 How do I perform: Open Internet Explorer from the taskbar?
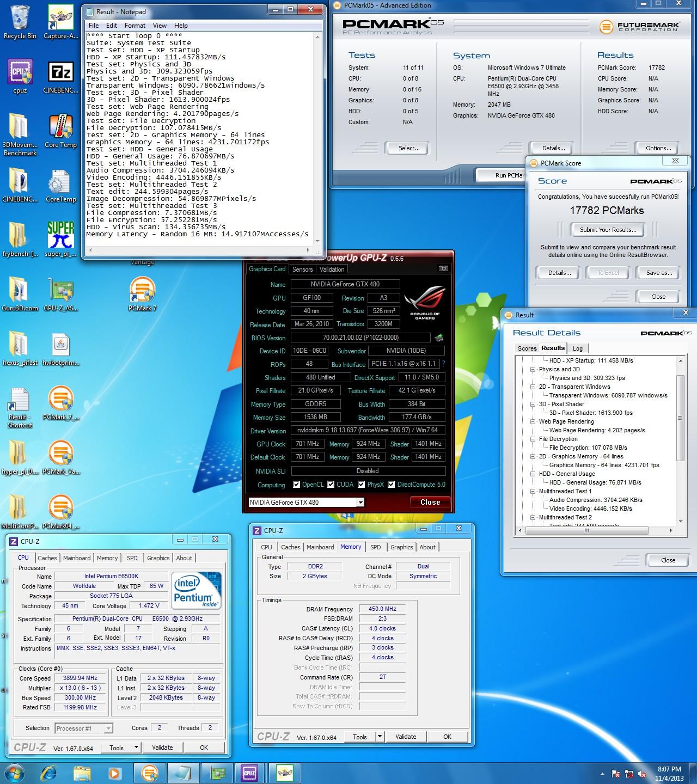(x=50, y=773)
